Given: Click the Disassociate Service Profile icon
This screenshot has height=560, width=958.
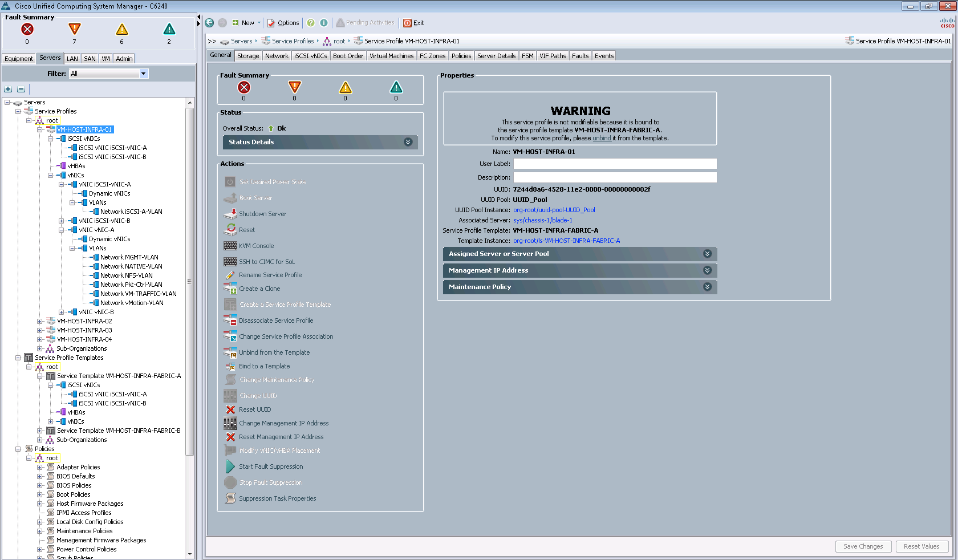Looking at the screenshot, I should [230, 320].
